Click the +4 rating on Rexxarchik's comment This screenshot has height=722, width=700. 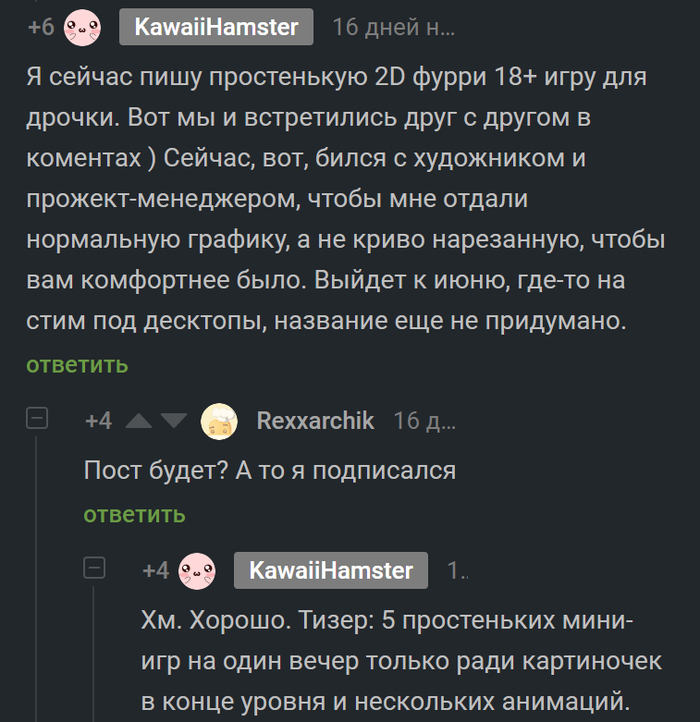tap(98, 421)
